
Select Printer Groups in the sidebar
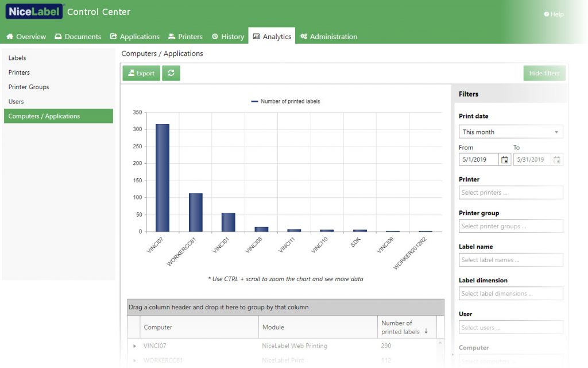coord(29,87)
